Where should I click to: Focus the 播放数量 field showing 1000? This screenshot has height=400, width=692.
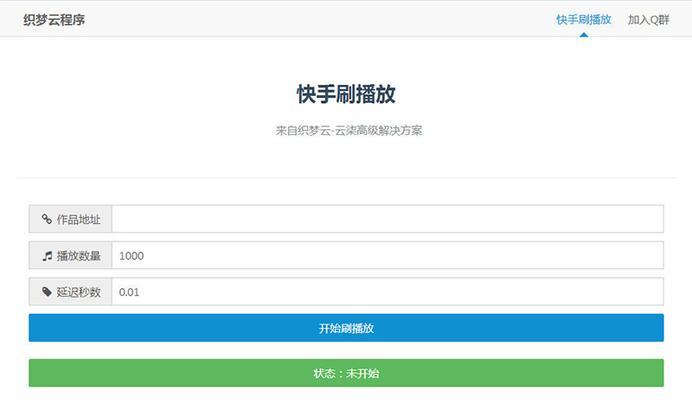pyautogui.click(x=387, y=255)
